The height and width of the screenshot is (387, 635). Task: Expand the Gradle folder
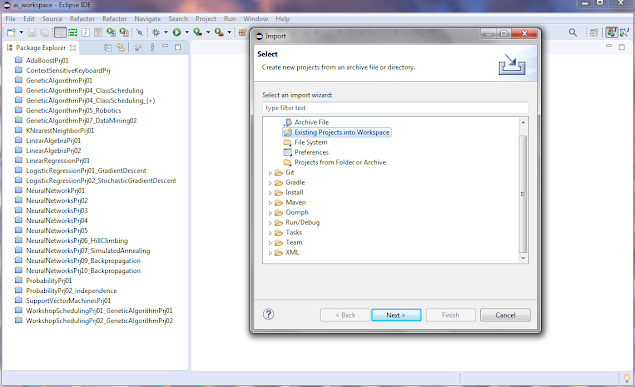271,183
